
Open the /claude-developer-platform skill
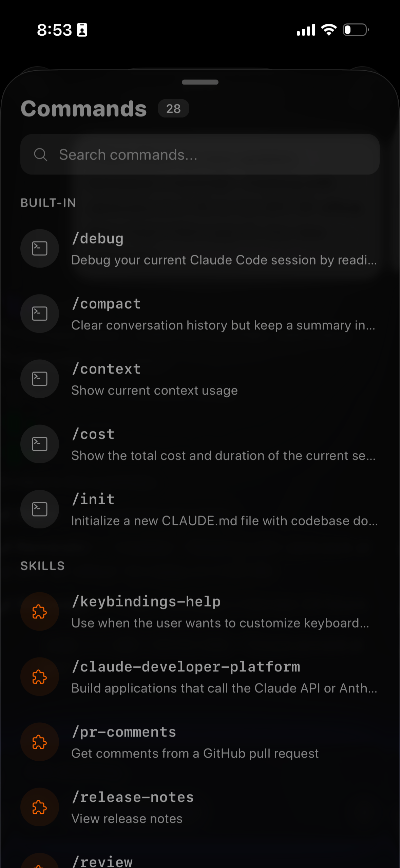coord(224,677)
